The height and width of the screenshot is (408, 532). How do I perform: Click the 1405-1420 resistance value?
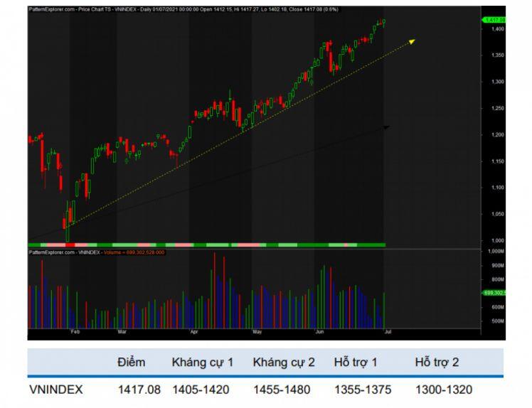[201, 390]
